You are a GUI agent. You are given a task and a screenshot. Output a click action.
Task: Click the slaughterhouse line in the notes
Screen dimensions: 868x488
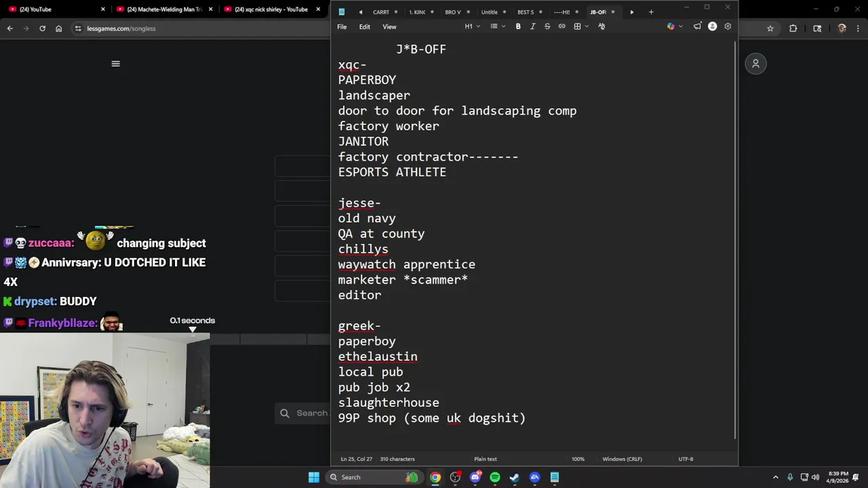tap(389, 403)
